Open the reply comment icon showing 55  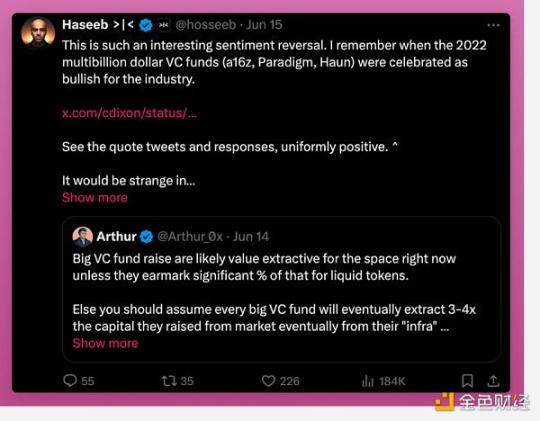[x=70, y=381]
